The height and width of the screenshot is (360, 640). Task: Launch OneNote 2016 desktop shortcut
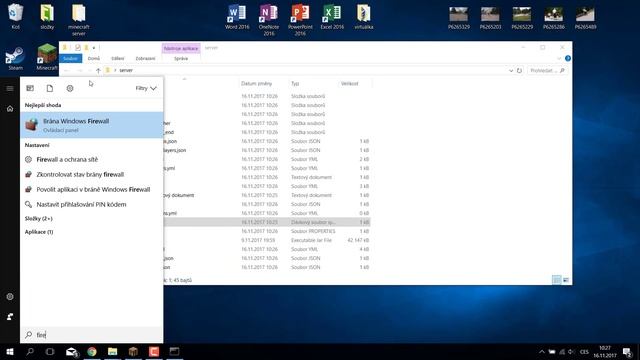(269, 20)
